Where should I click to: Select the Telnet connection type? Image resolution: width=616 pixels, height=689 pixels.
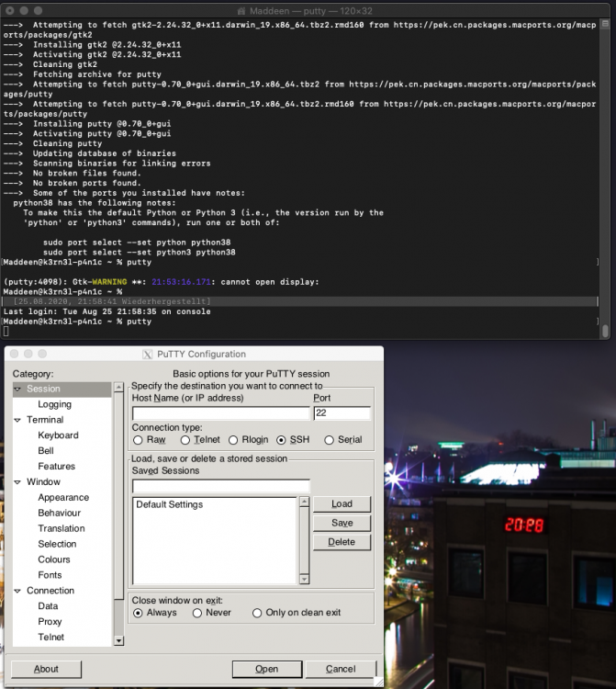pos(185,440)
